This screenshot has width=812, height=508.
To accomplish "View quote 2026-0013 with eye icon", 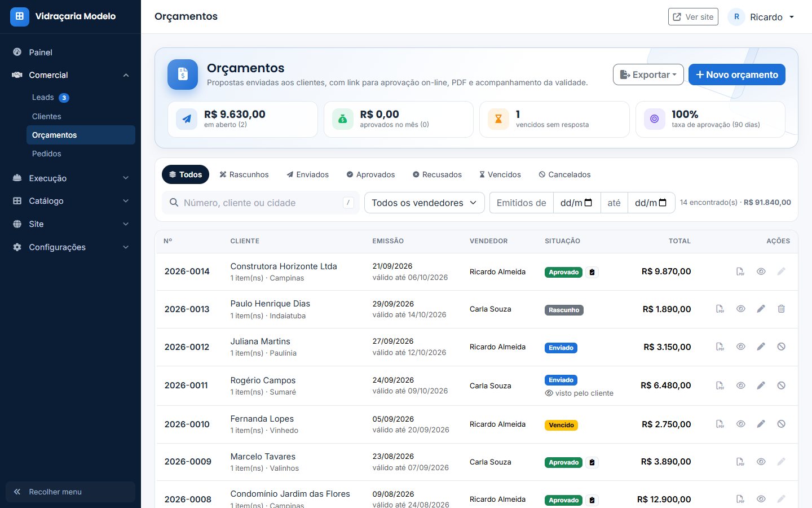I will click(741, 309).
